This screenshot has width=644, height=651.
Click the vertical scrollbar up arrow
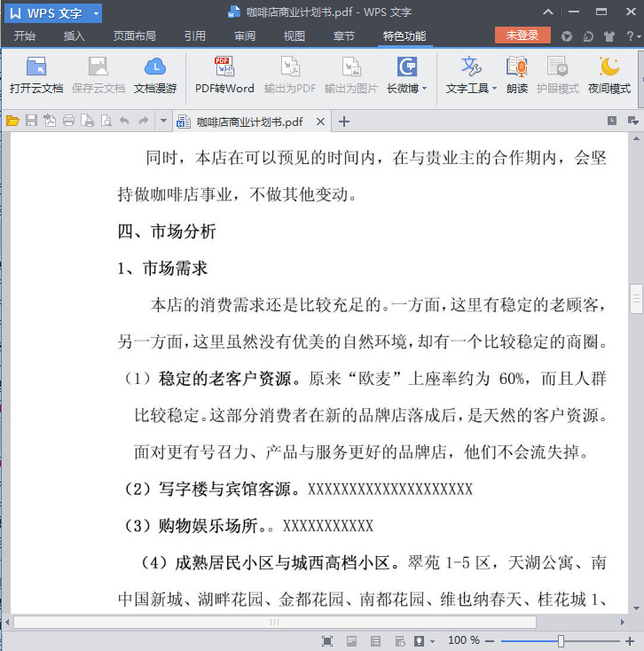[636, 138]
